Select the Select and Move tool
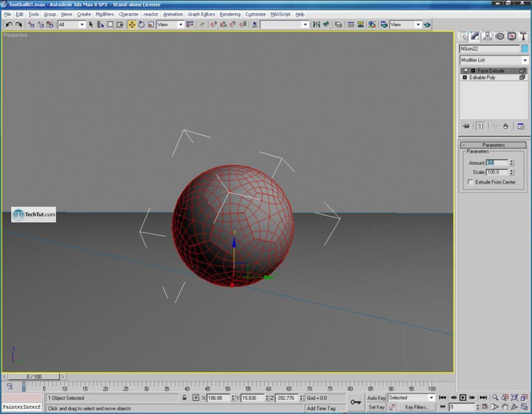This screenshot has height=414, width=532. pos(132,25)
